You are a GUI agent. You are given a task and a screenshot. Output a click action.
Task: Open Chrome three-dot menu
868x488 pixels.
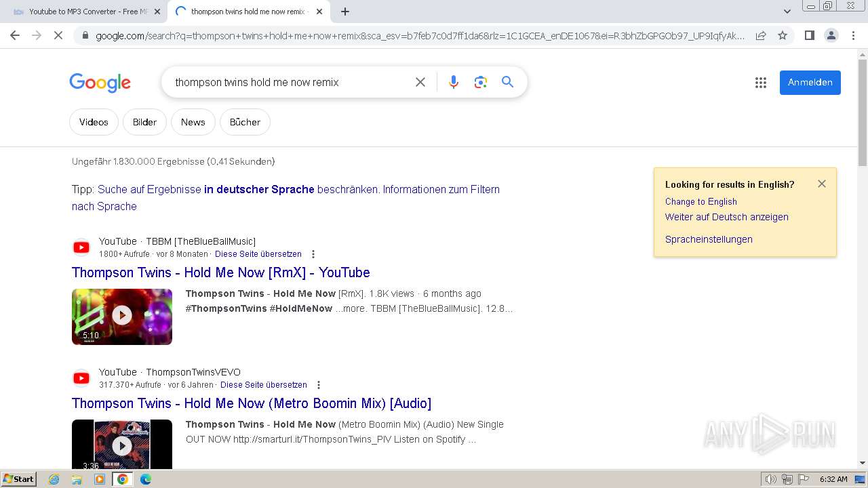click(853, 35)
